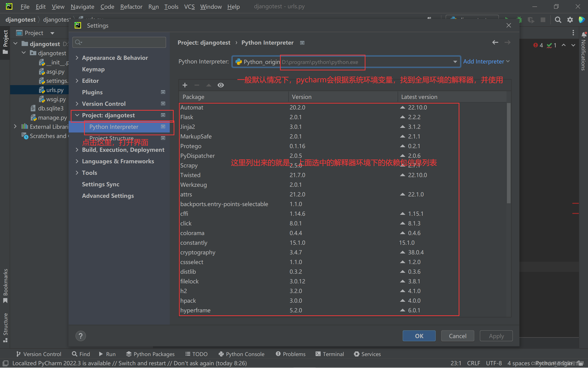588x368 pixels.
Task: Click the settings search field
Action: point(119,42)
